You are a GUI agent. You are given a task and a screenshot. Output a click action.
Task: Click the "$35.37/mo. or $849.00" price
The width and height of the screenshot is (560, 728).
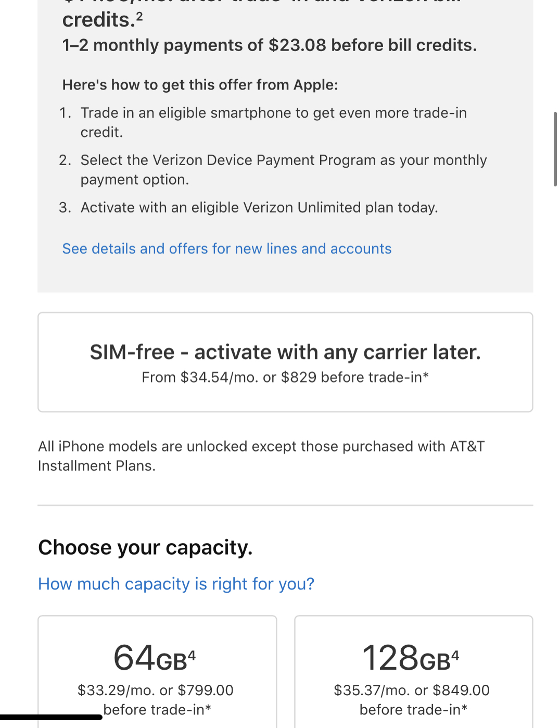pos(412,690)
